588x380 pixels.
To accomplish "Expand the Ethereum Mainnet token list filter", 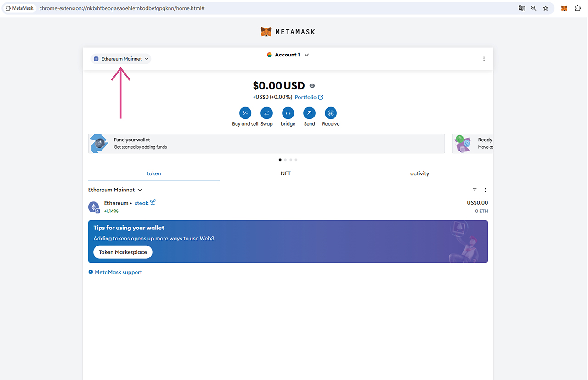I will pyautogui.click(x=115, y=190).
